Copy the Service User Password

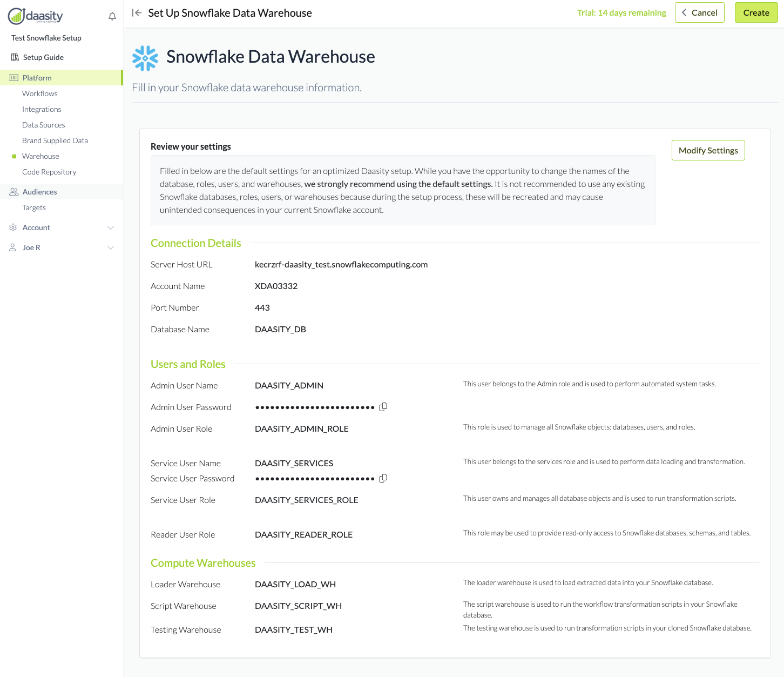coord(383,478)
